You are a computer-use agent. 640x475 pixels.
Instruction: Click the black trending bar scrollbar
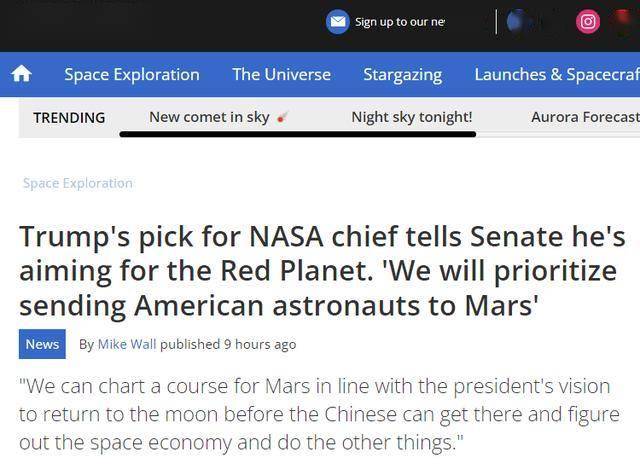tap(298, 134)
